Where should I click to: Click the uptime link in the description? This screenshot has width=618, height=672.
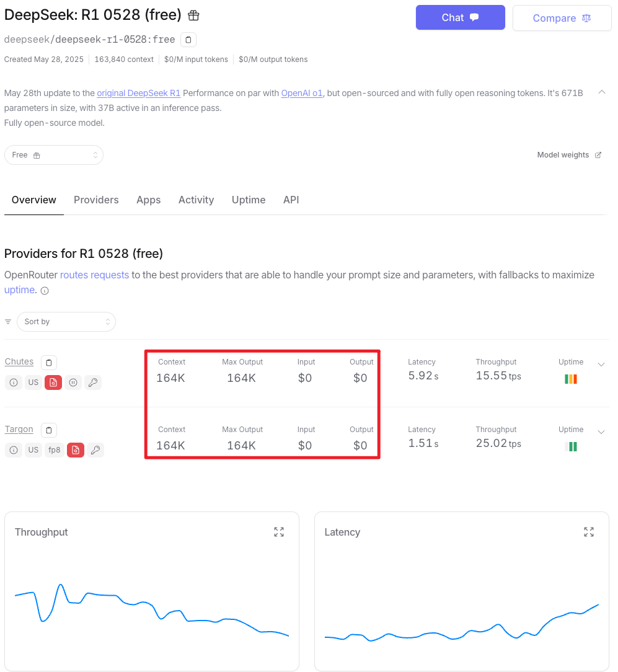[x=19, y=290]
